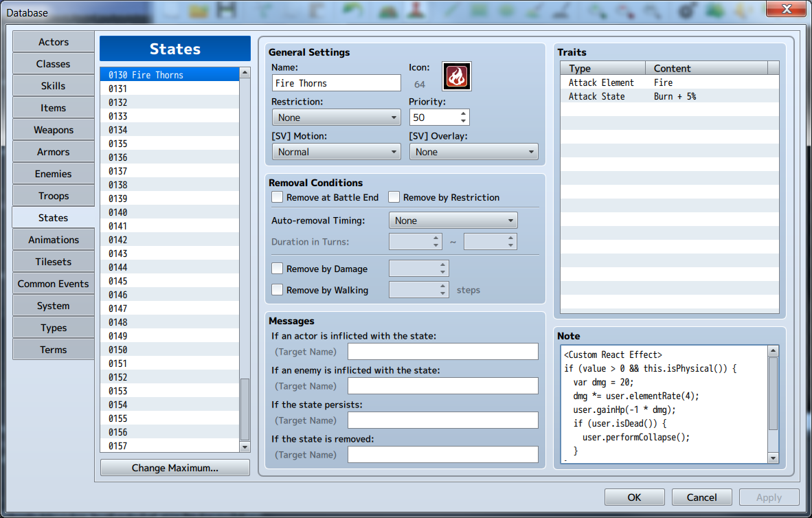This screenshot has width=812, height=518.
Task: Check the Remove by Damage option
Action: click(x=278, y=269)
